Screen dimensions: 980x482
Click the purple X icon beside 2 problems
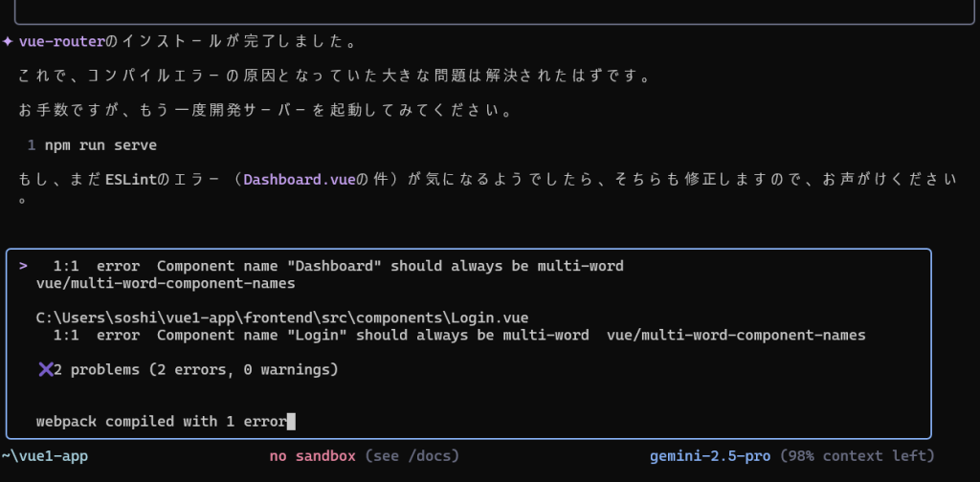[x=46, y=369]
